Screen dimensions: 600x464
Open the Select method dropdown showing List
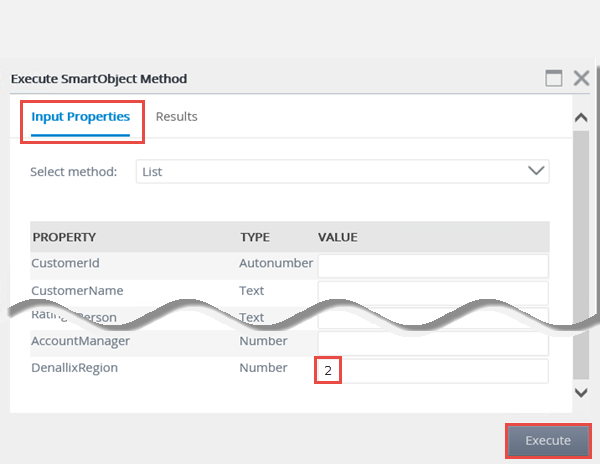(330, 171)
